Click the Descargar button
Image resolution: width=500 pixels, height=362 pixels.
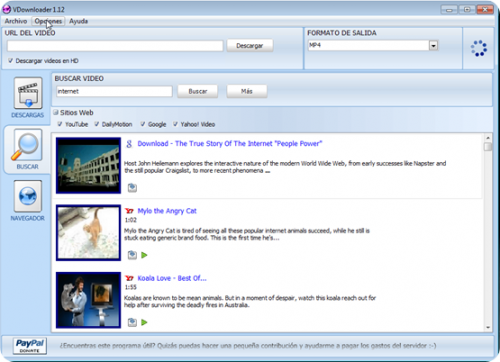click(x=250, y=45)
